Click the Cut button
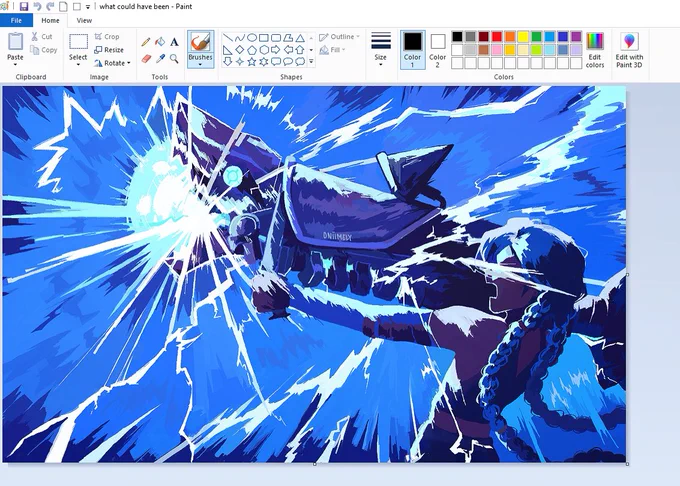Screen dimensions: 680x486 click(x=42, y=37)
